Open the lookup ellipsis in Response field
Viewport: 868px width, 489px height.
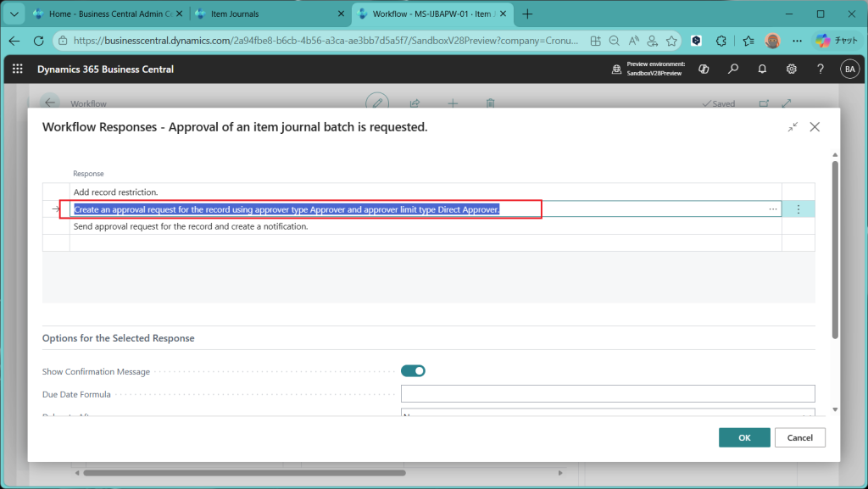772,209
